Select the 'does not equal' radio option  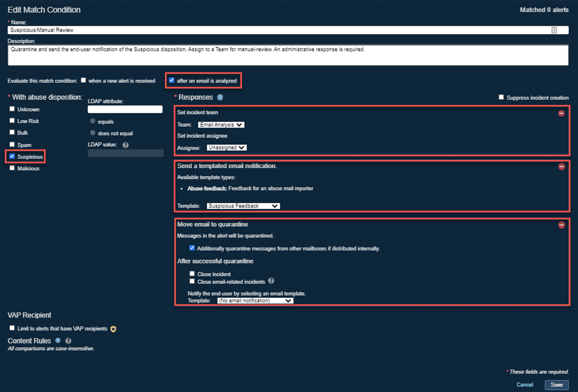93,133
